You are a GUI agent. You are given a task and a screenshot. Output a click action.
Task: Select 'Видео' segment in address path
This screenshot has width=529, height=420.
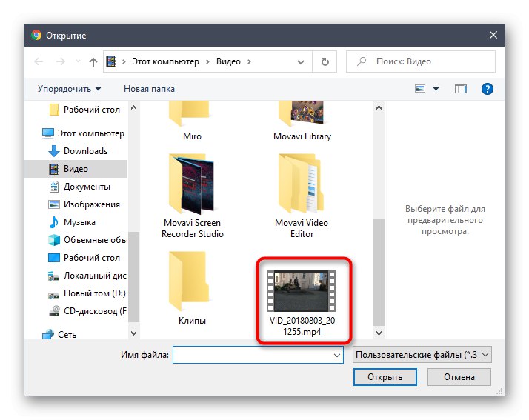[x=228, y=61]
